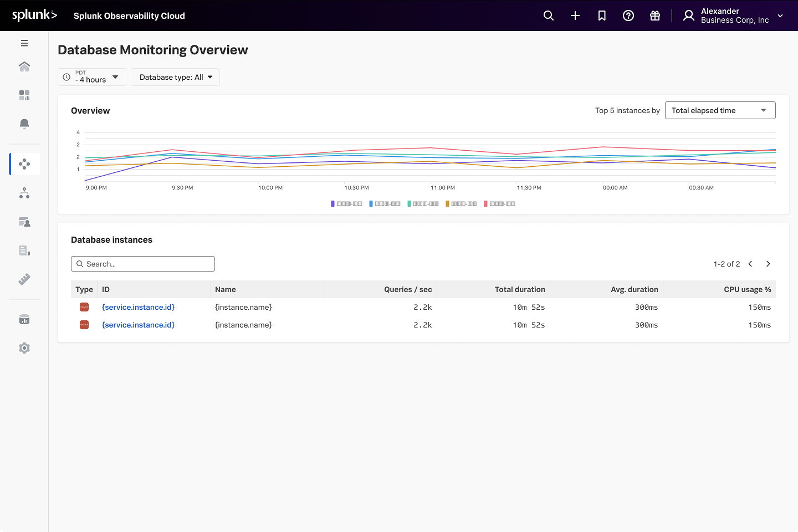Open first {service.instance.id} link
This screenshot has width=798, height=532.
pyautogui.click(x=138, y=307)
